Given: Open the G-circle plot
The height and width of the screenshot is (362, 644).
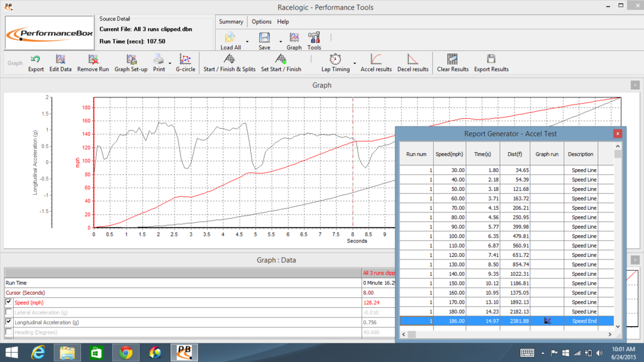Looking at the screenshot, I should [x=186, y=60].
